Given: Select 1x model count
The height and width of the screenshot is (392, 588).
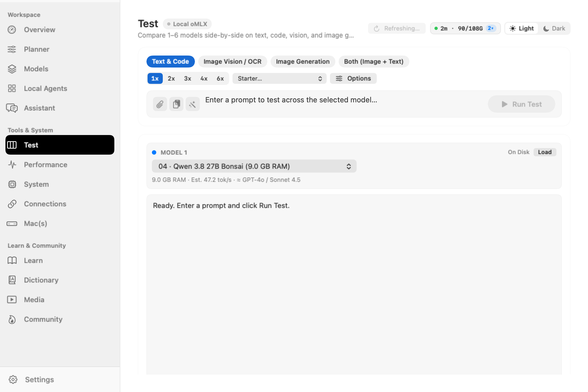Looking at the screenshot, I should 155,78.
